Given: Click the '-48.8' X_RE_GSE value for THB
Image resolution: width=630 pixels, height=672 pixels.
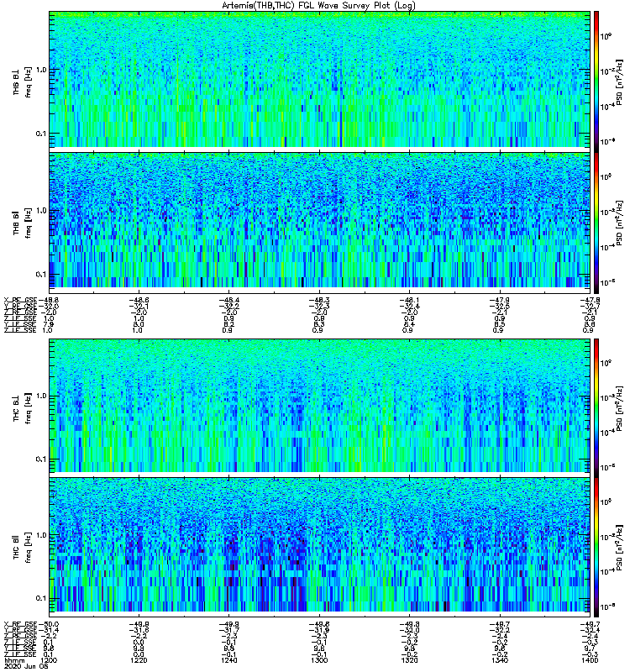Looking at the screenshot, I should coord(49,301).
